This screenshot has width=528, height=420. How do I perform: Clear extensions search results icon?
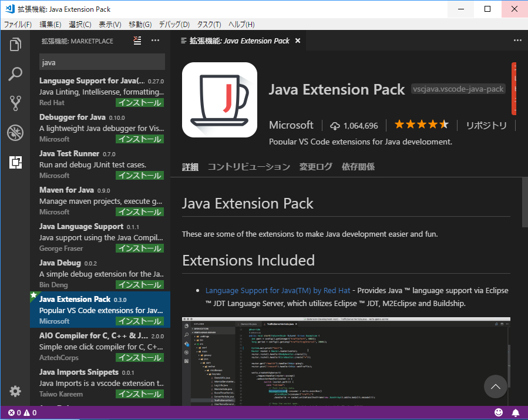(137, 41)
